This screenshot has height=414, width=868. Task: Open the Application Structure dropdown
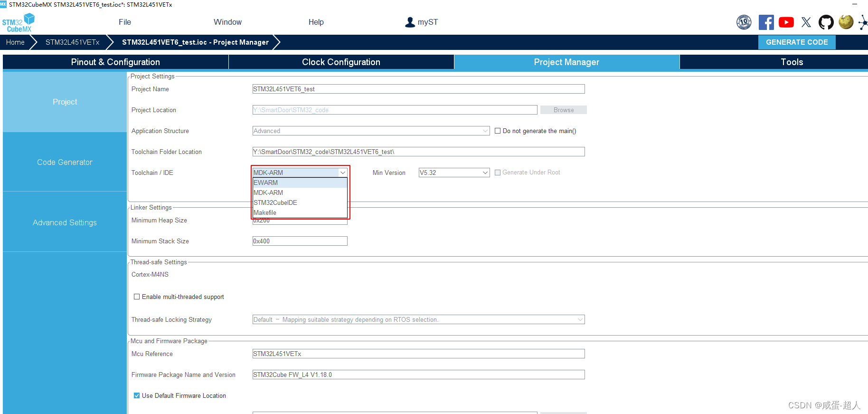point(371,131)
